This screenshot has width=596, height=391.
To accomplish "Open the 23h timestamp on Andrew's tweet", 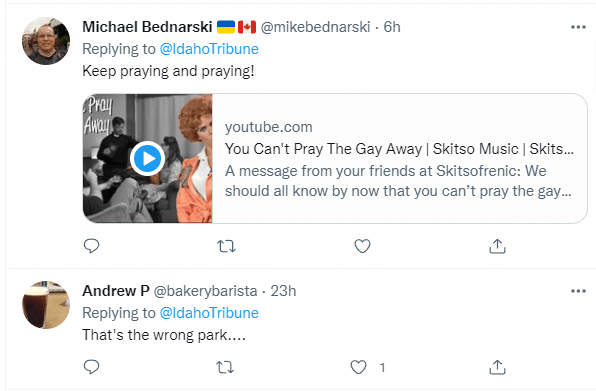I will pyautogui.click(x=283, y=291).
